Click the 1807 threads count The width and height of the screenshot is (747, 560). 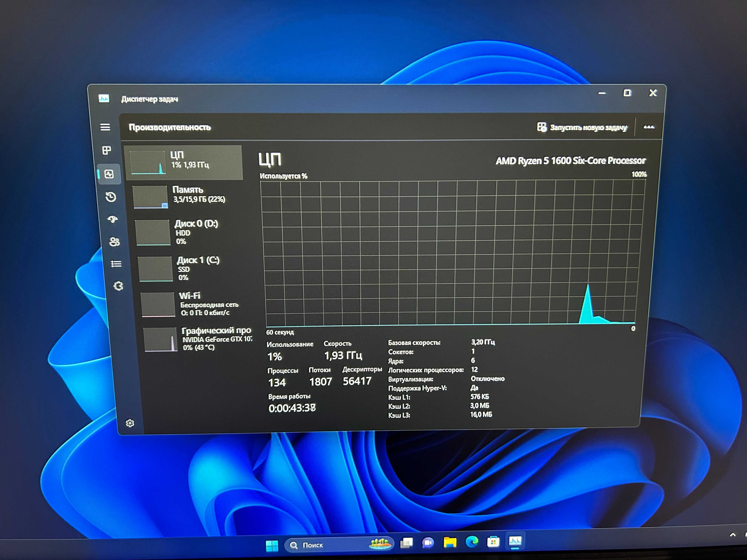321,382
